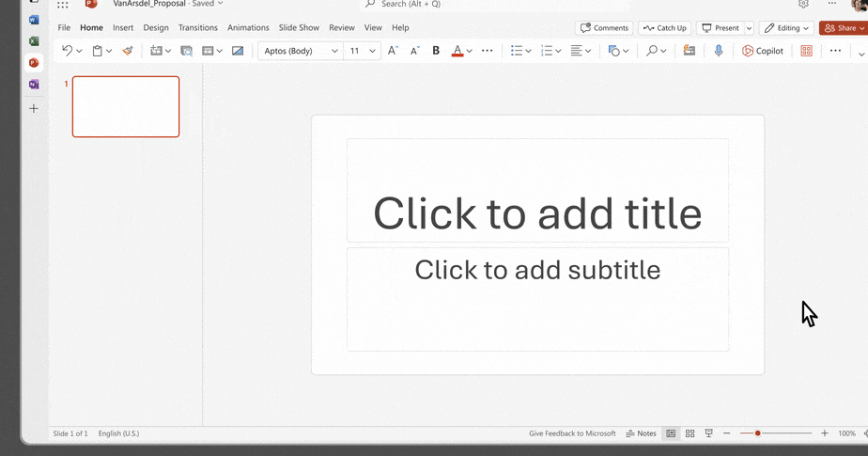868x456 pixels.
Task: Open the Paste options dropdown arrow
Action: tap(109, 51)
